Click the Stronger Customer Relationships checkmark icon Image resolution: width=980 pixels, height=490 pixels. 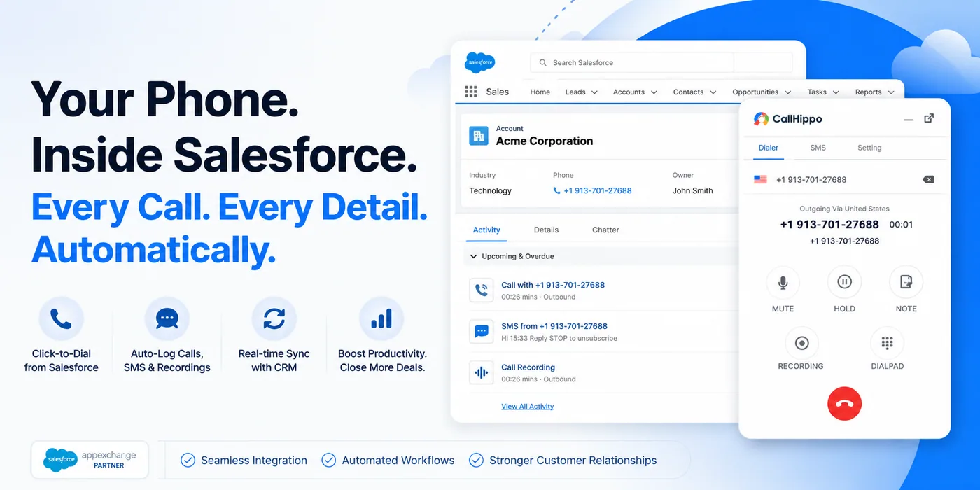(476, 461)
